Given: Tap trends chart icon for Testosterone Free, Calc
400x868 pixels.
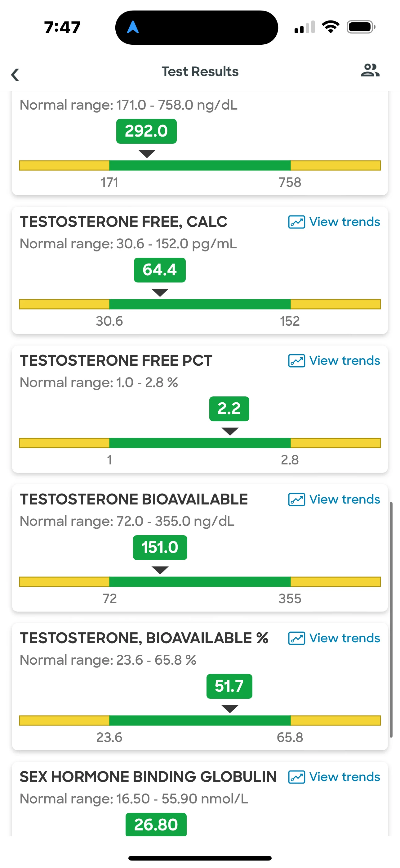Looking at the screenshot, I should pyautogui.click(x=297, y=222).
